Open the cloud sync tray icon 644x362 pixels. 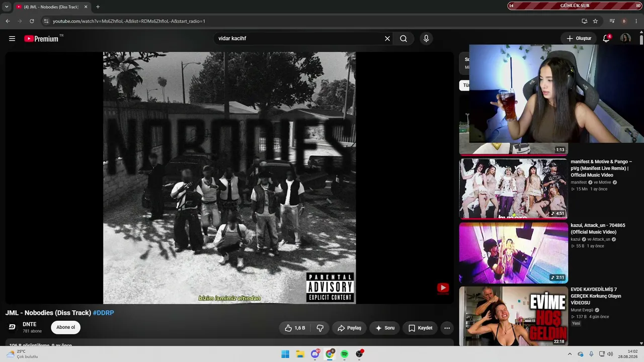coord(581,354)
